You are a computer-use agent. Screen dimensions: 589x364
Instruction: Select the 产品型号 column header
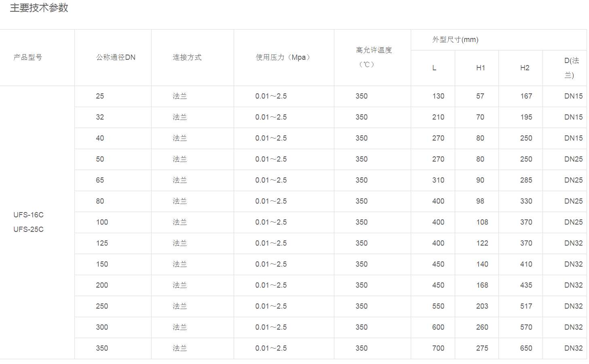tap(28, 57)
